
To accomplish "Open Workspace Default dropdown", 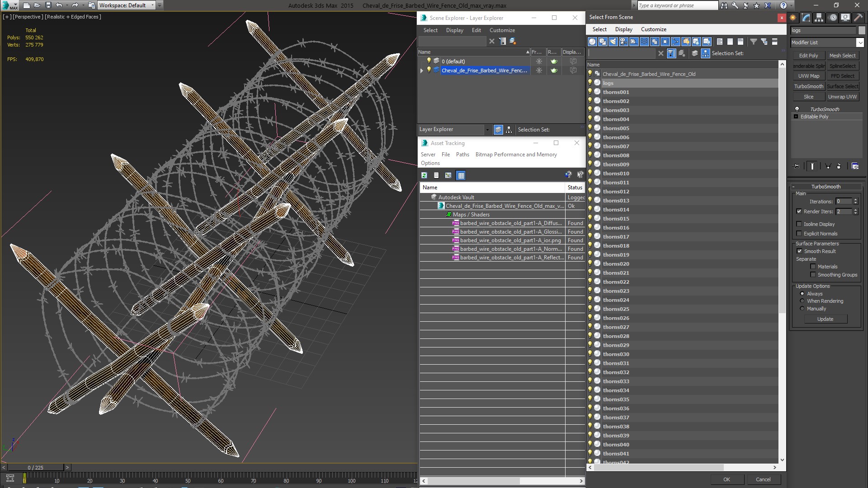I will [152, 5].
